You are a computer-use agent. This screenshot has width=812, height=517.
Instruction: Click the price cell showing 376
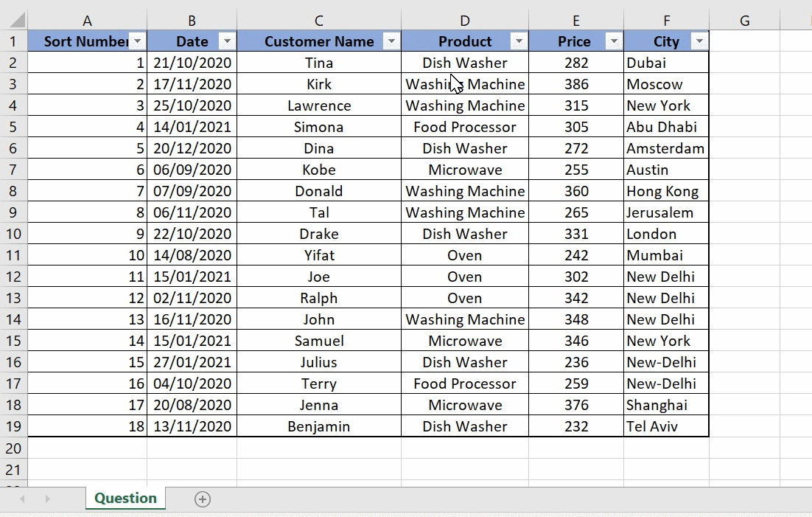[575, 405]
